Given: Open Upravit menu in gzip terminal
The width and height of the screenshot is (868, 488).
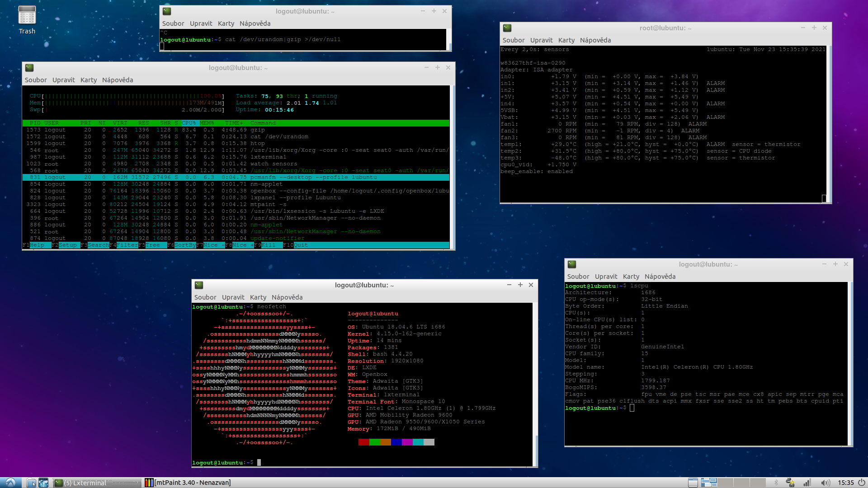Looking at the screenshot, I should click(x=201, y=23).
